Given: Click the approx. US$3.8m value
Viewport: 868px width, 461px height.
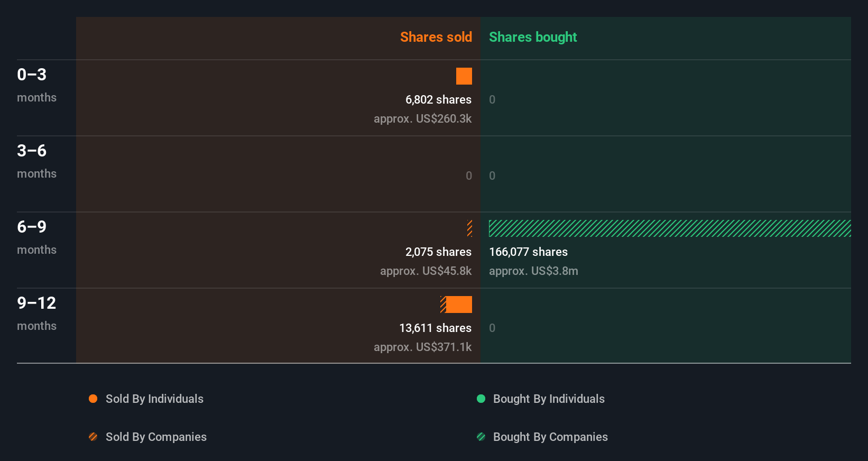Looking at the screenshot, I should 533,271.
